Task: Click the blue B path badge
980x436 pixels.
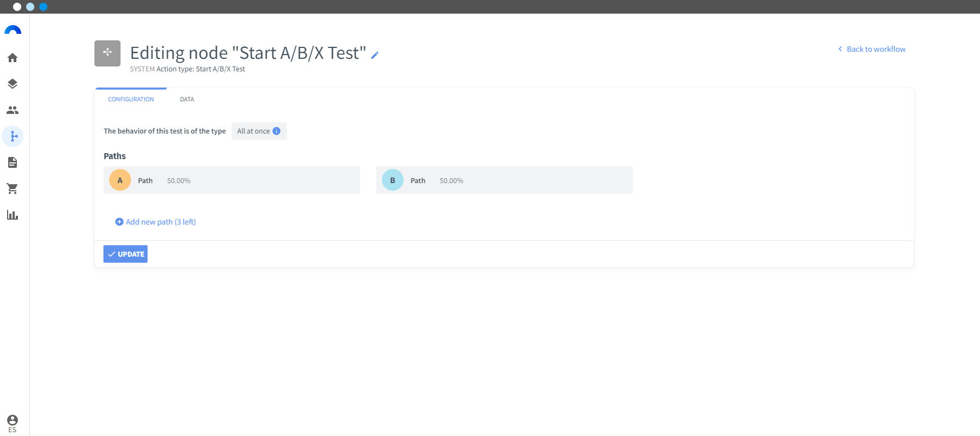Action: point(393,180)
